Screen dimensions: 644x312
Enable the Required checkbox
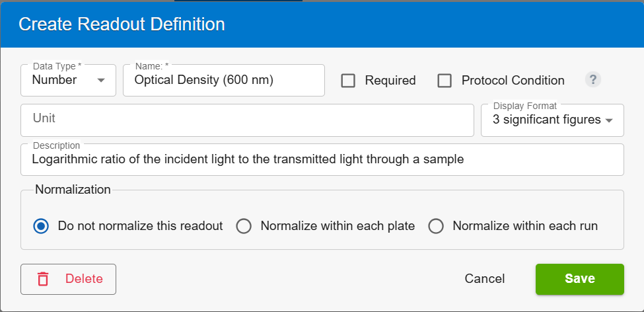[x=348, y=81]
